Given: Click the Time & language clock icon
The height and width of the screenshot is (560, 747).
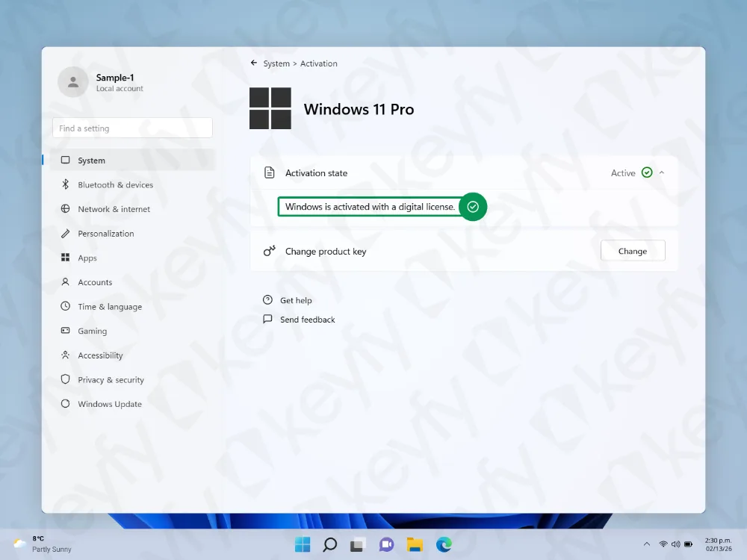Looking at the screenshot, I should (65, 305).
